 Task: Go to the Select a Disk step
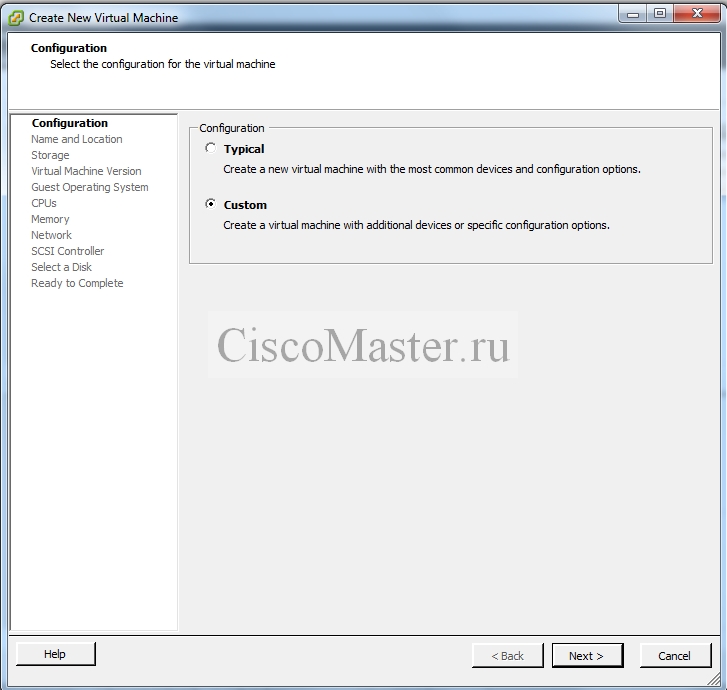tap(62, 267)
